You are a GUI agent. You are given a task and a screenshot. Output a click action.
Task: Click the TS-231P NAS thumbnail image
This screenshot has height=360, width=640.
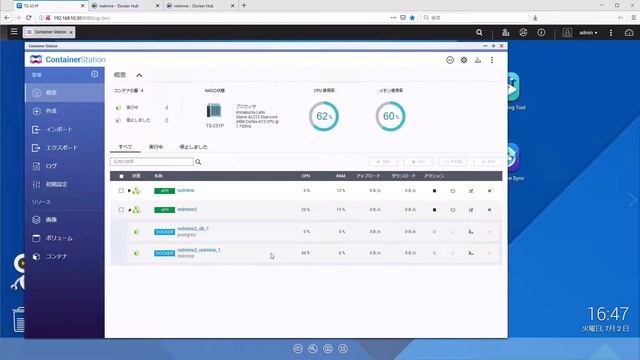coord(214,111)
